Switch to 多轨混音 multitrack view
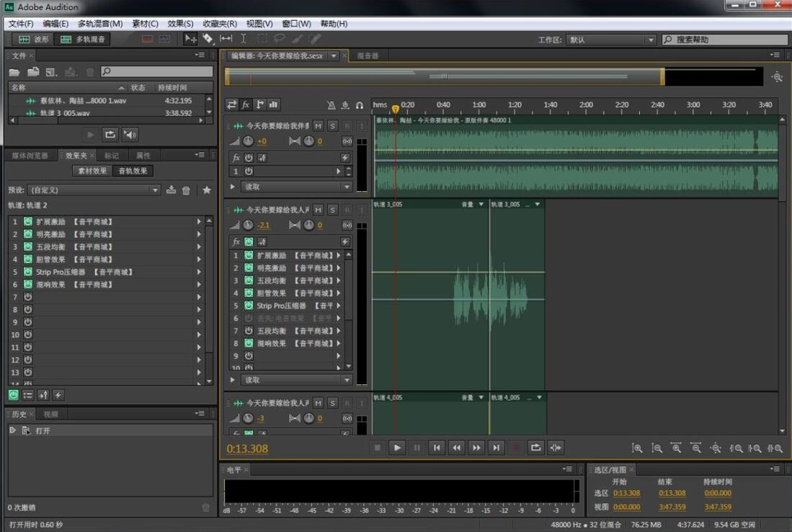The image size is (792, 532). point(82,39)
